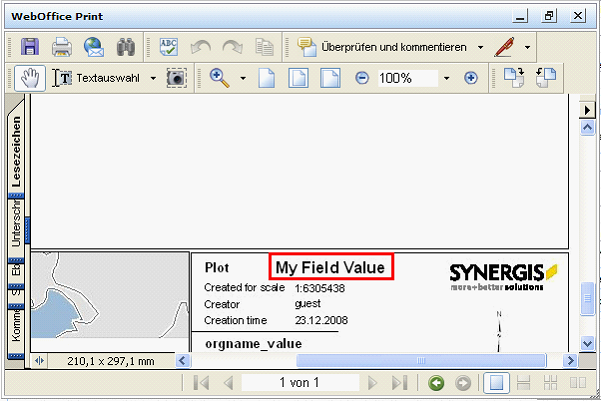Click the email globe icon
Viewport: 601px width, 401px height.
point(94,47)
